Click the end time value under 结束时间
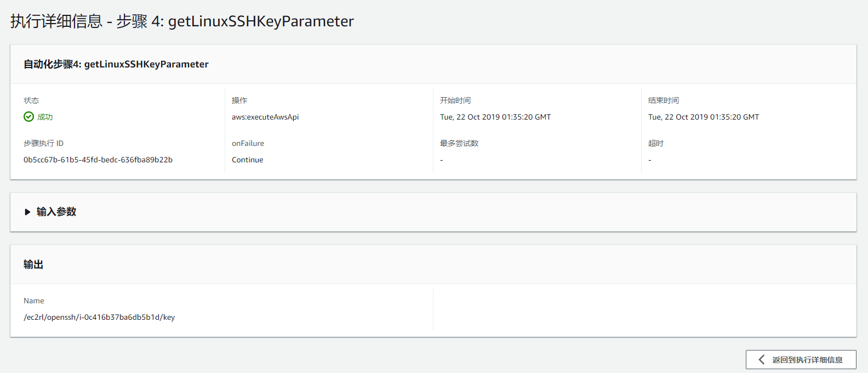868x373 pixels. click(704, 117)
